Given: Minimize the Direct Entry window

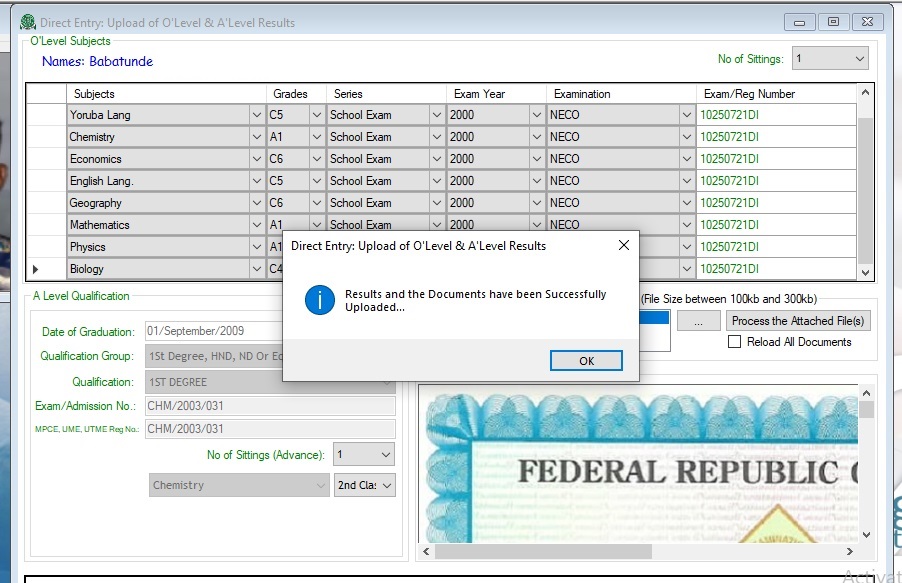Looking at the screenshot, I should click(800, 22).
